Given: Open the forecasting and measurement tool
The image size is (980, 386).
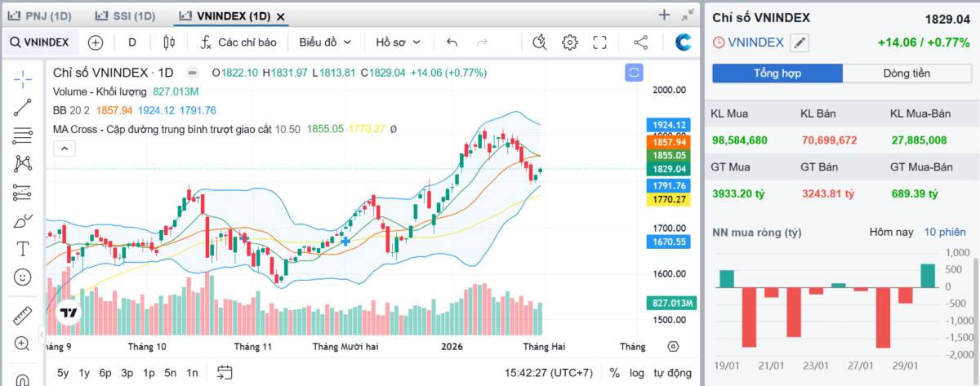Looking at the screenshot, I should (x=23, y=193).
